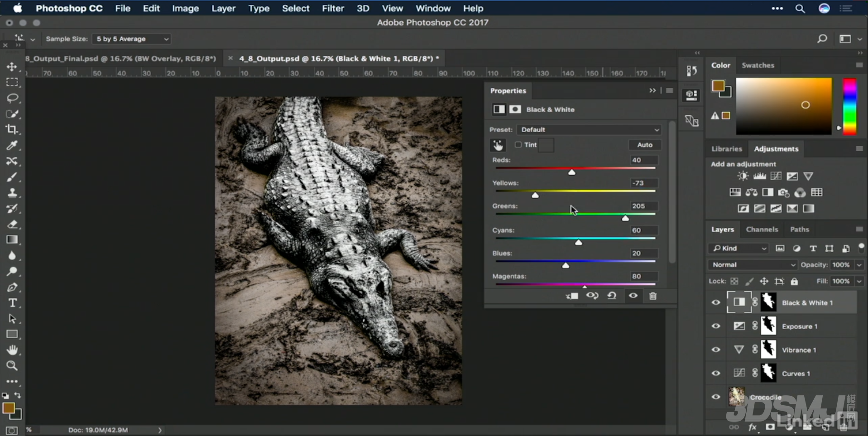Open the Fill value dropdown
The image size is (868, 436).
click(x=859, y=281)
